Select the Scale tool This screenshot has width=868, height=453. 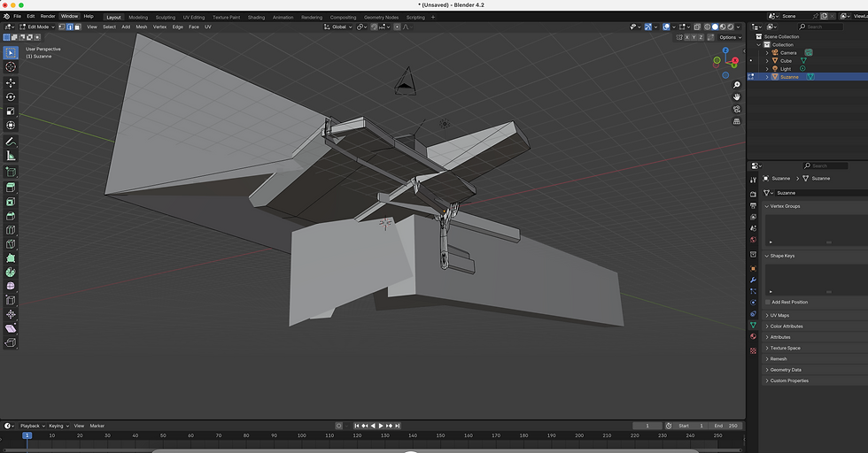pos(11,111)
